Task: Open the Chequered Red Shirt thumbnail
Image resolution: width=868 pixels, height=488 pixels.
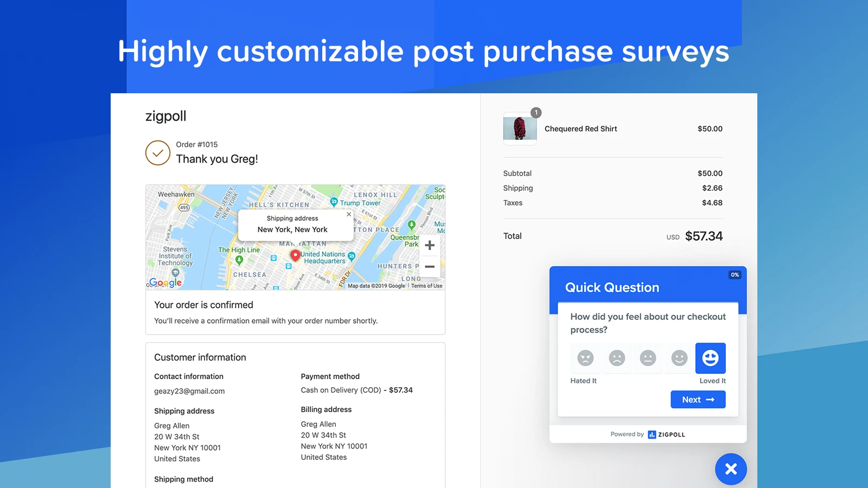Action: [520, 129]
